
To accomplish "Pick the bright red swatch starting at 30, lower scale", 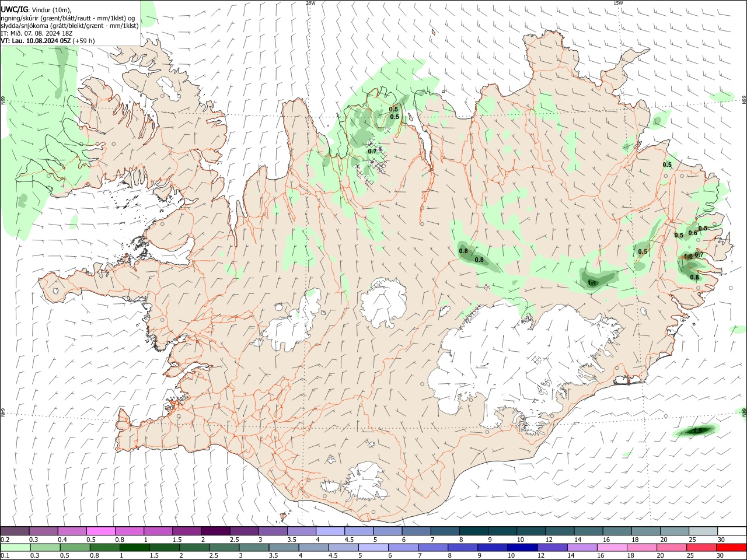I will pyautogui.click(x=731, y=547).
